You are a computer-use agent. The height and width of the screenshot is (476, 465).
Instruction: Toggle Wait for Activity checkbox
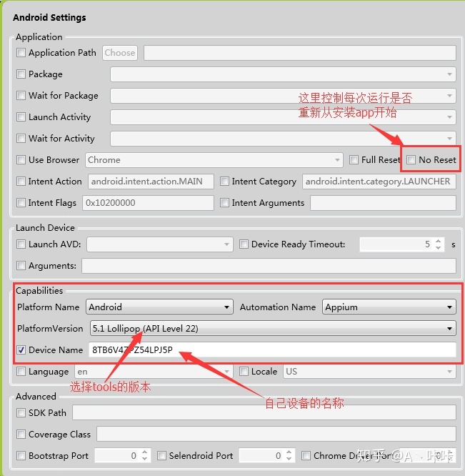tap(21, 139)
